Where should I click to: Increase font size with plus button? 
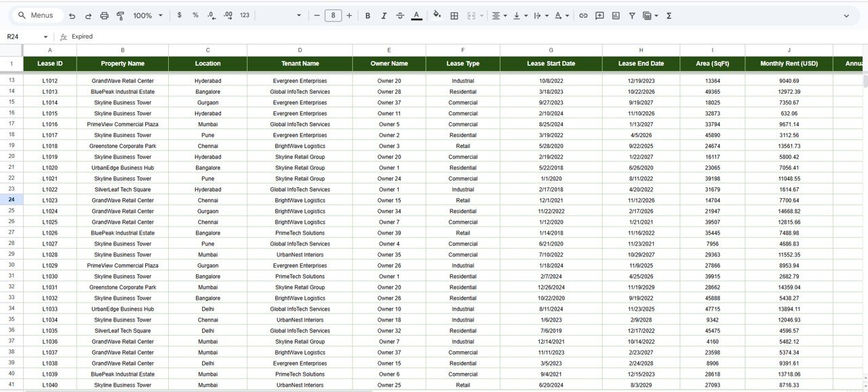(349, 16)
